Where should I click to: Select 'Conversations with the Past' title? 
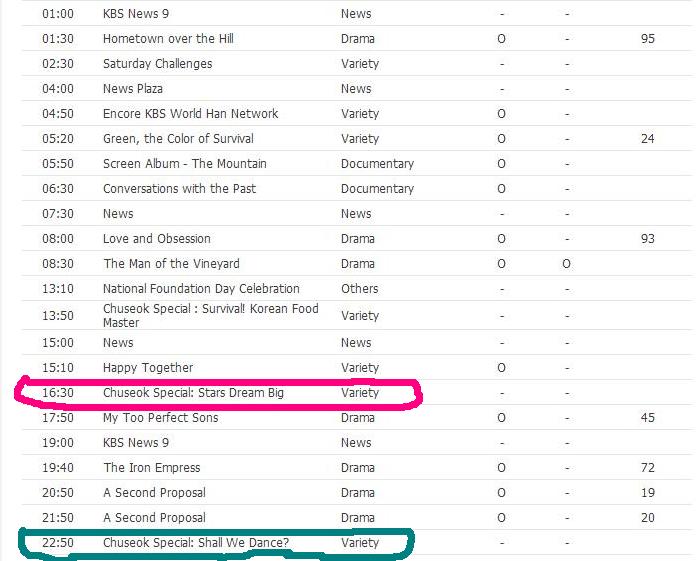pos(179,188)
